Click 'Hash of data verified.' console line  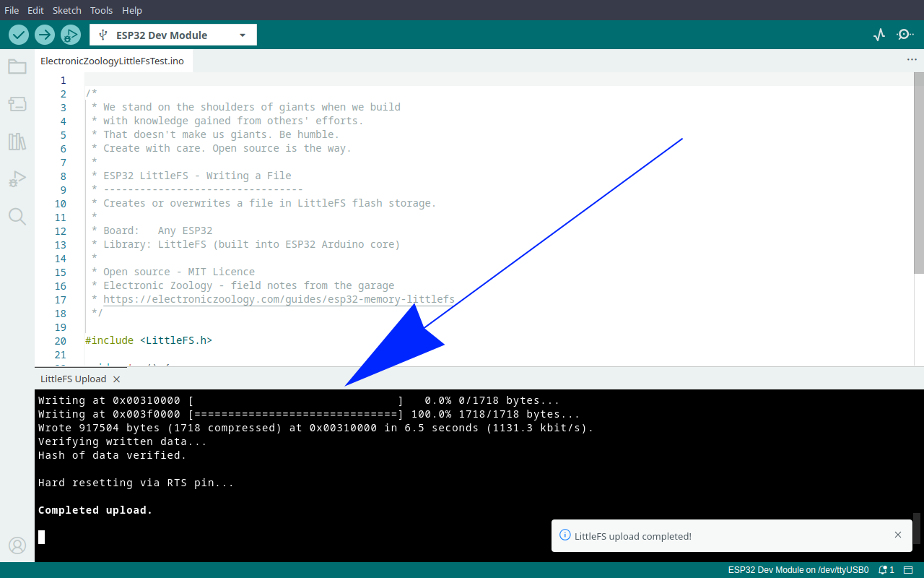click(x=112, y=455)
